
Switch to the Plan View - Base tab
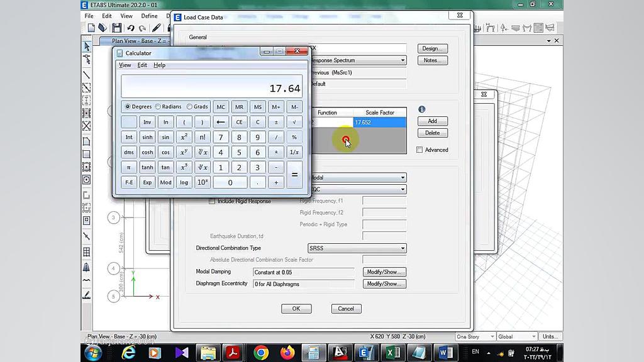[x=139, y=41]
